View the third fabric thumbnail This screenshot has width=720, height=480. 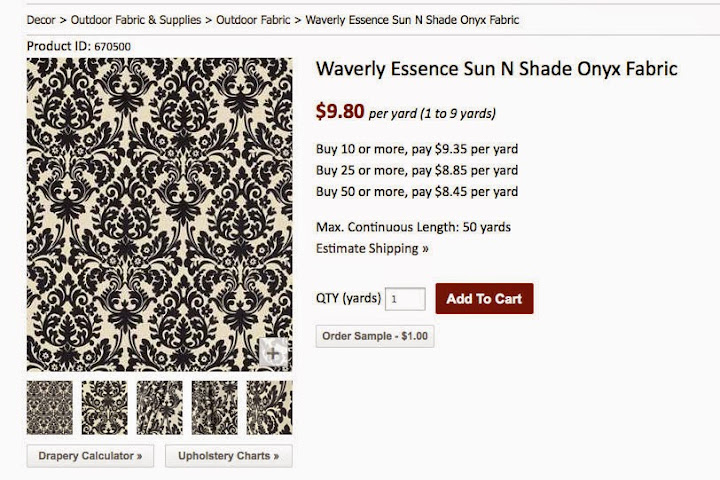[x=159, y=407]
